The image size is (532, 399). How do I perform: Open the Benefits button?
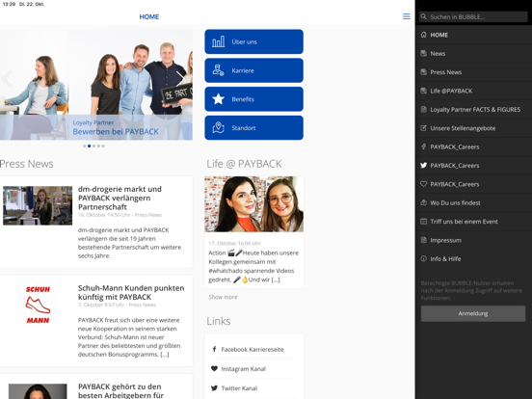253,99
